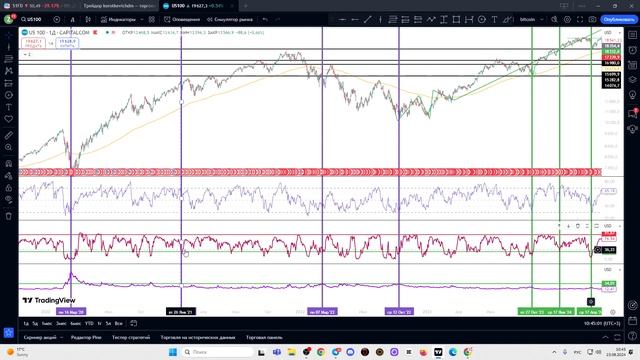
Task: Select the horizontal ray favorite tool
Action: click(x=355, y=19)
